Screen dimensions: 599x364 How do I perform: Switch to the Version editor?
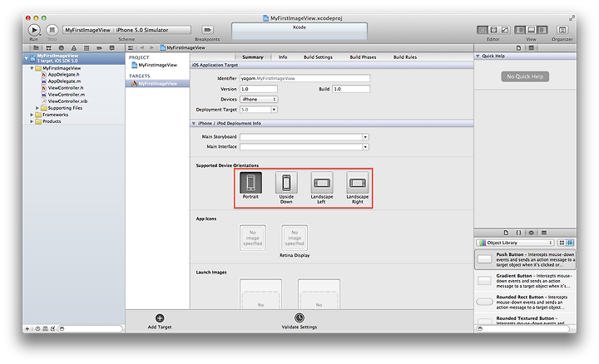pos(505,30)
